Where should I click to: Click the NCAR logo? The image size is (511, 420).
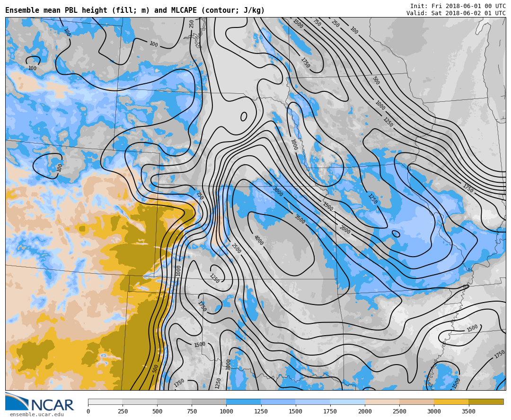point(40,402)
